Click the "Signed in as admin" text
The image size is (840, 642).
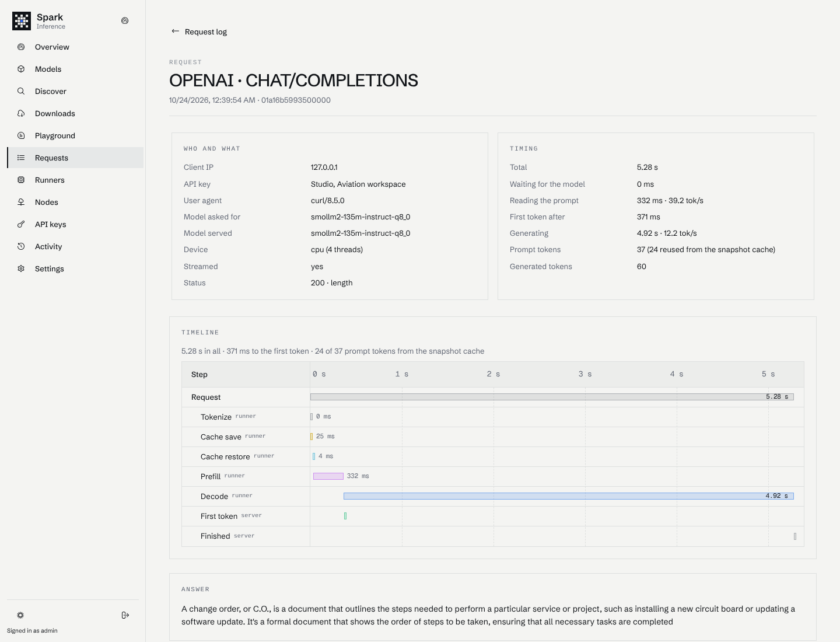click(x=32, y=630)
